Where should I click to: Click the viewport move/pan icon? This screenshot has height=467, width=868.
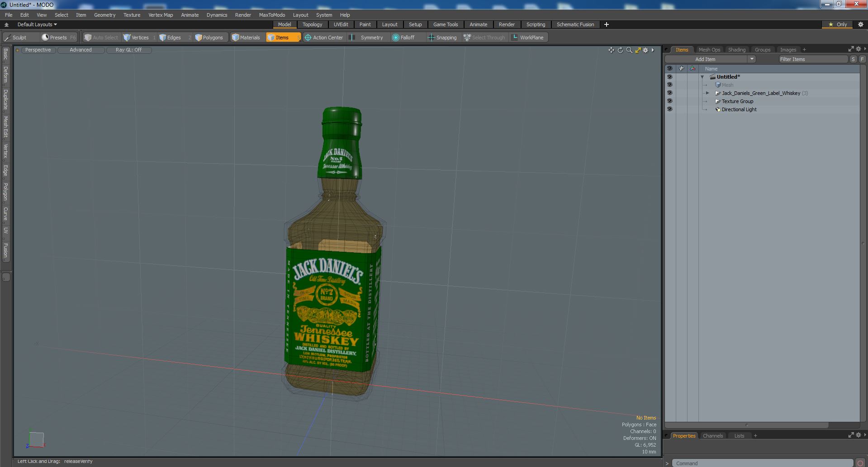611,50
